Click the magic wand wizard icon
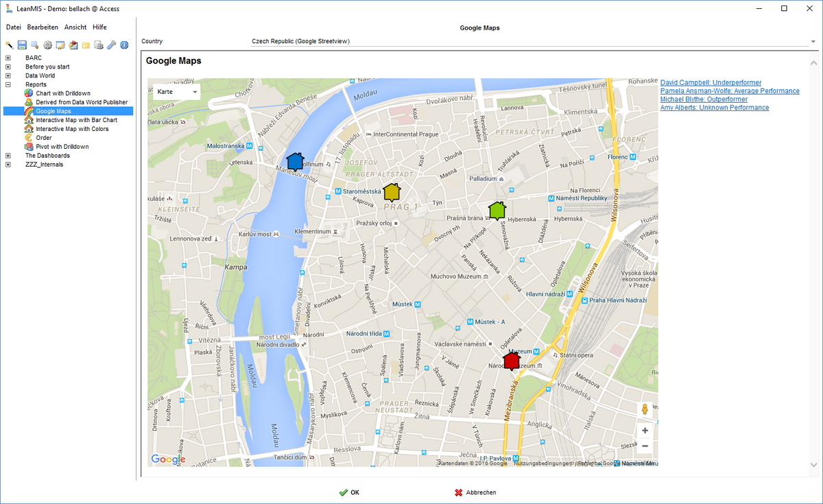The height and width of the screenshot is (504, 823). coord(10,45)
